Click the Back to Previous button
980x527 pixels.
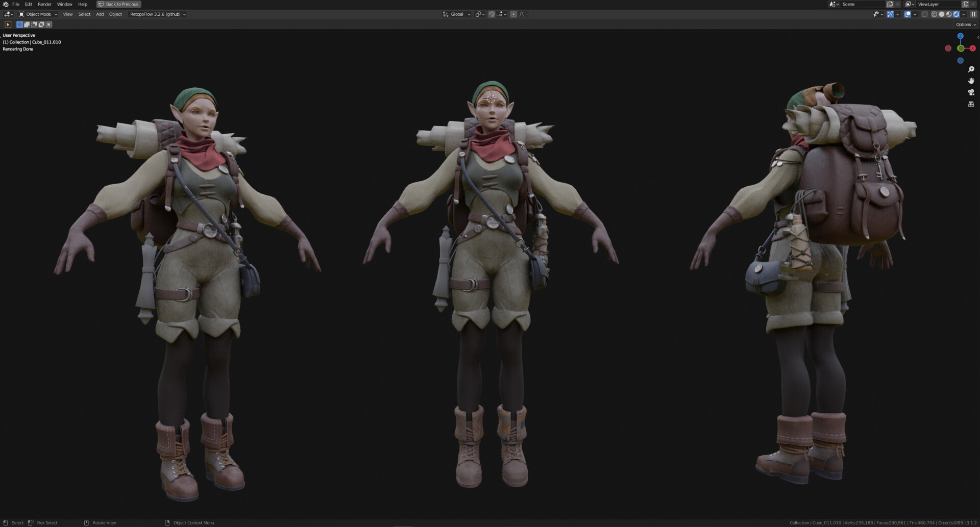click(119, 4)
